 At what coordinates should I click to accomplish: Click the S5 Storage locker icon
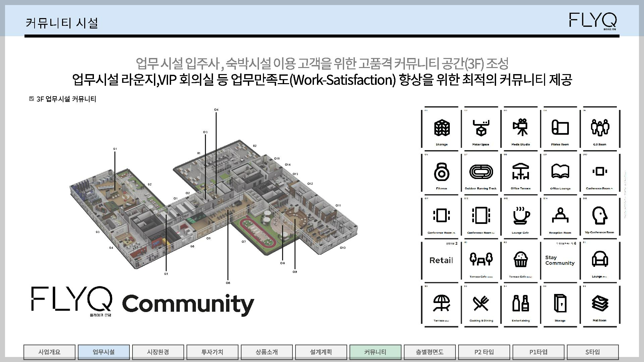560,303
